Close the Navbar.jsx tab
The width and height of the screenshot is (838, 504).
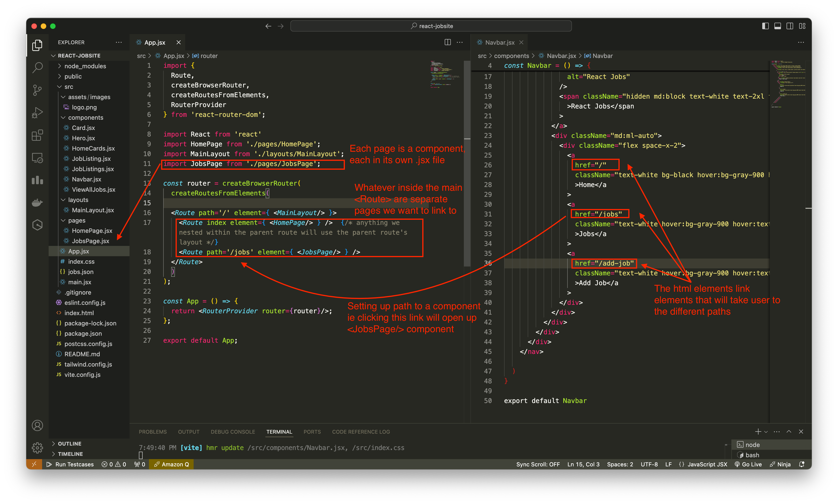[521, 43]
